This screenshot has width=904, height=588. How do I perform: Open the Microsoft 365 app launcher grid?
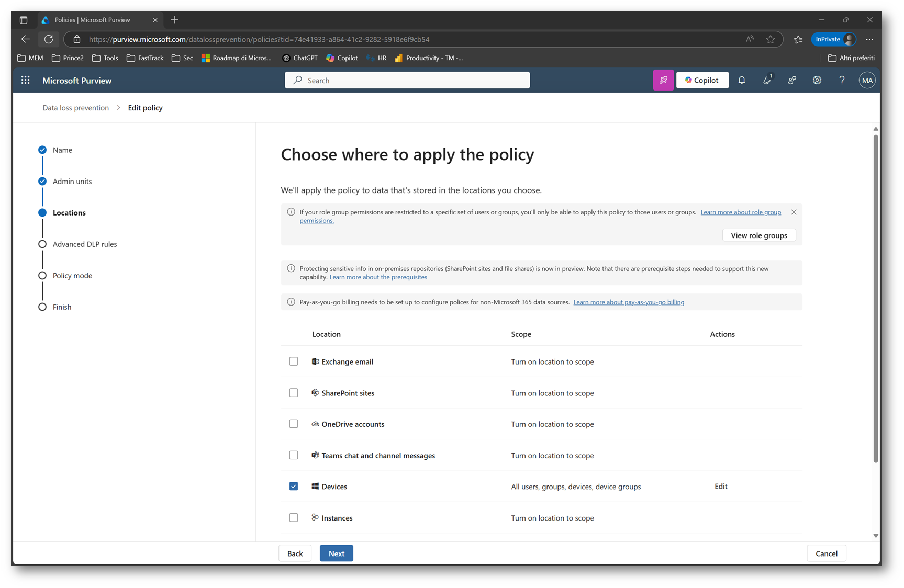[25, 80]
